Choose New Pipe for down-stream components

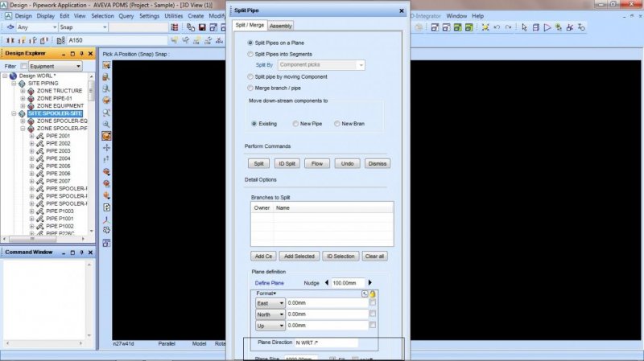pyautogui.click(x=295, y=124)
